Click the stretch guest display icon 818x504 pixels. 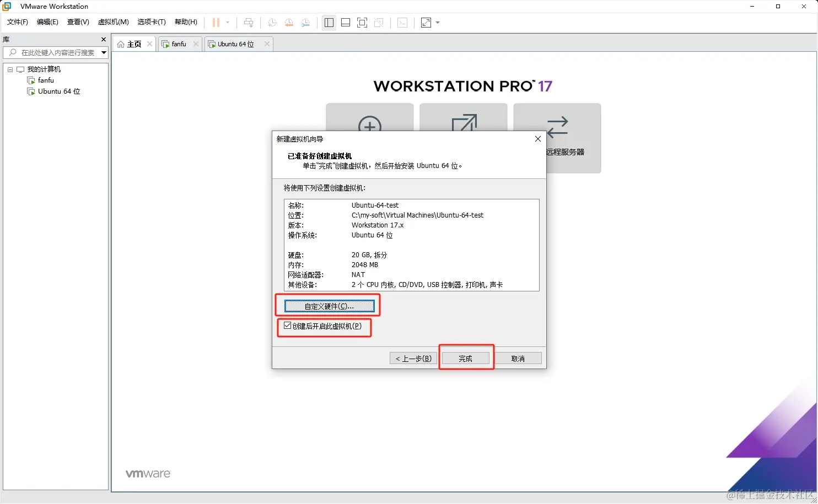[x=426, y=23]
